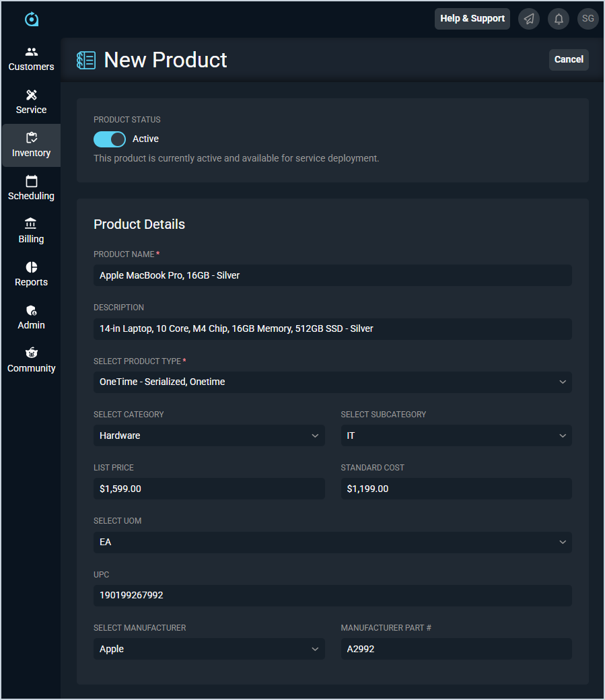Open the notifications bell
Viewport: 605px width, 700px height.
[x=559, y=19]
